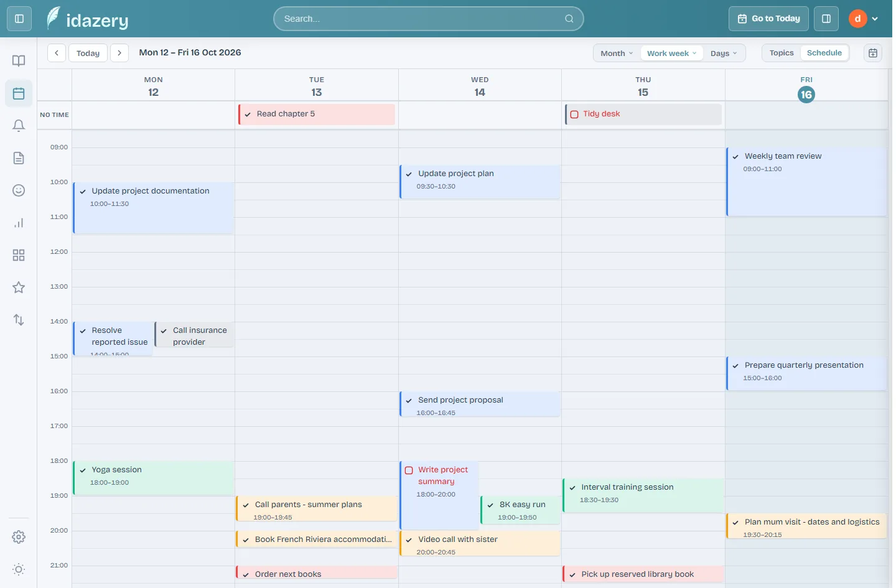This screenshot has width=896, height=588.
Task: Go to previous week arrow
Action: 57,53
